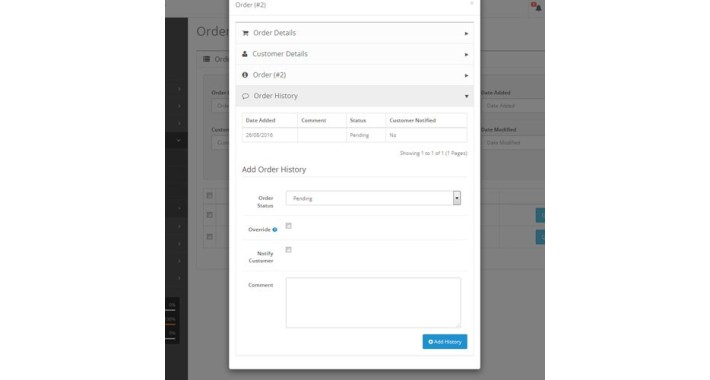Image resolution: width=710 pixels, height=380 pixels.
Task: Click the list icon in background Order List panel
Action: point(206,59)
